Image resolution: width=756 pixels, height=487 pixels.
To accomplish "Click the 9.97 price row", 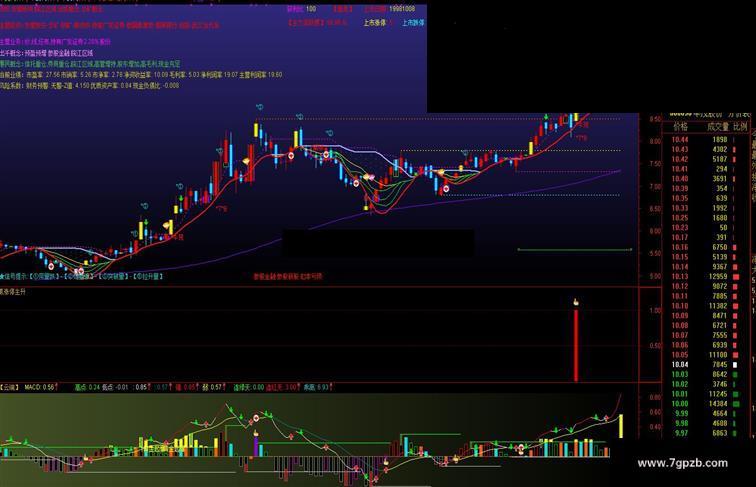I will pos(705,433).
